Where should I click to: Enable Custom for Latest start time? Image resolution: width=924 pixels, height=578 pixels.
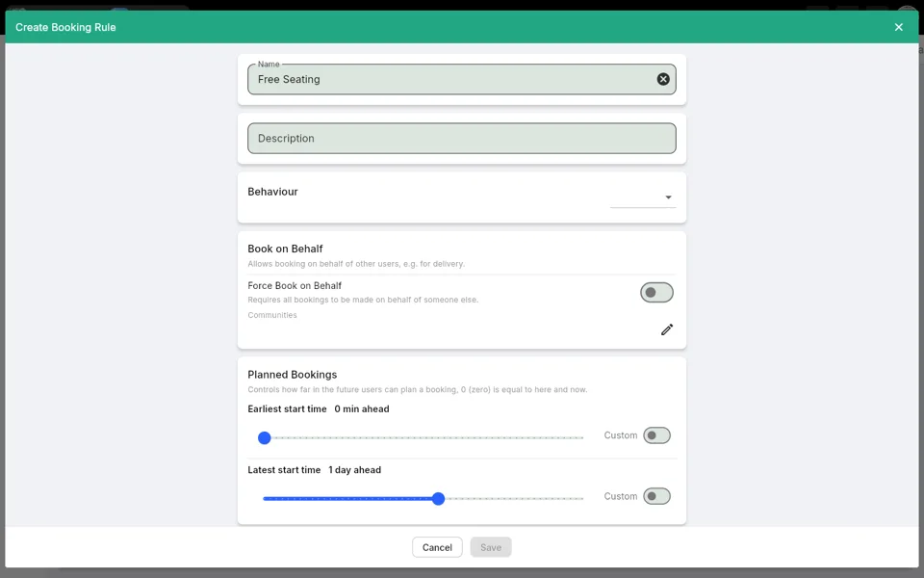[656, 496]
